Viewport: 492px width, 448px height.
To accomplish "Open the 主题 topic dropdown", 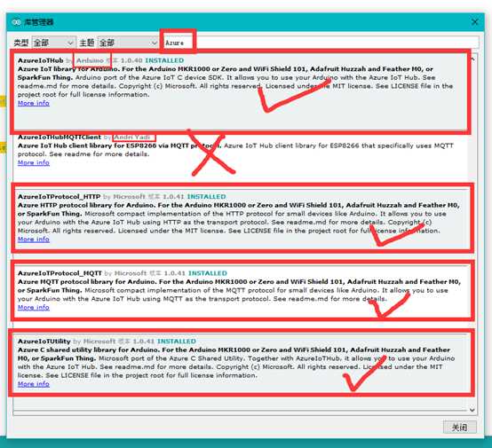I will tap(128, 43).
